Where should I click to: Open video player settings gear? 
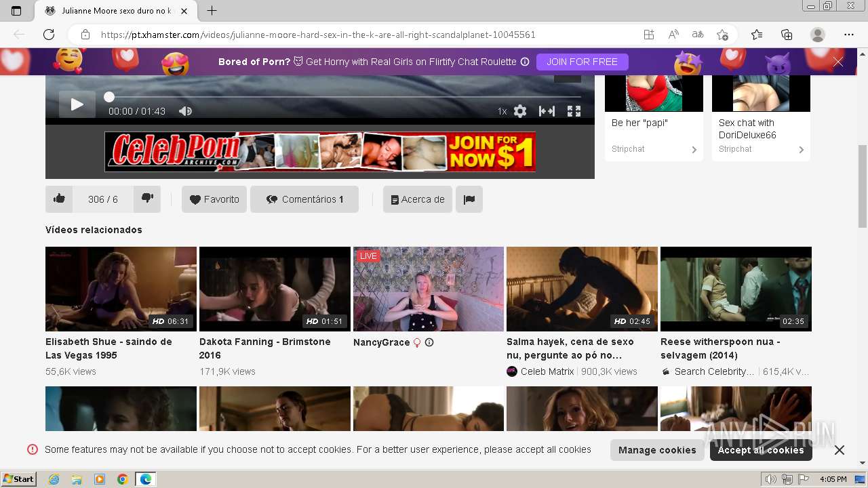click(520, 111)
